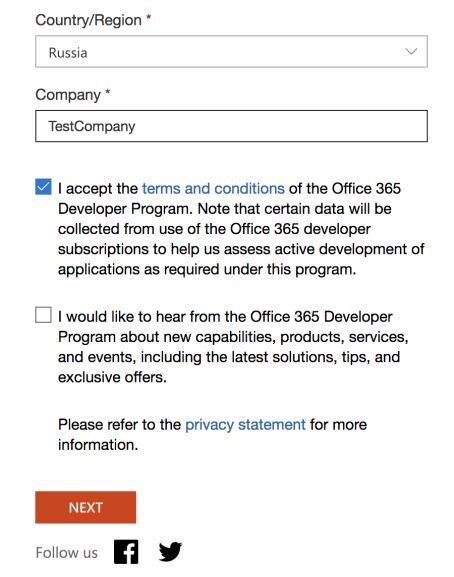
Task: Open the Facebook page icon
Action: (126, 552)
